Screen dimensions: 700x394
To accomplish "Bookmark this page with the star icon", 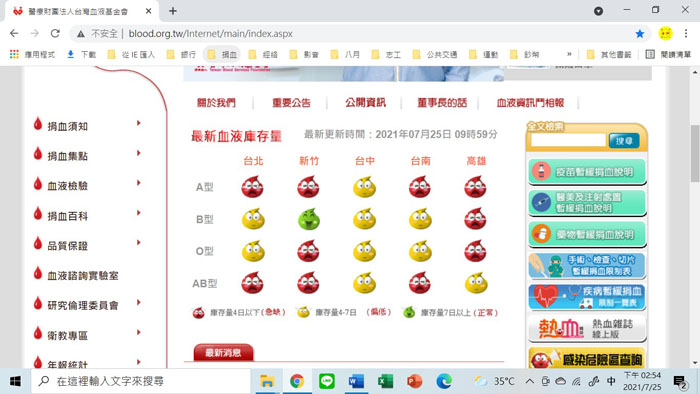I will click(640, 33).
